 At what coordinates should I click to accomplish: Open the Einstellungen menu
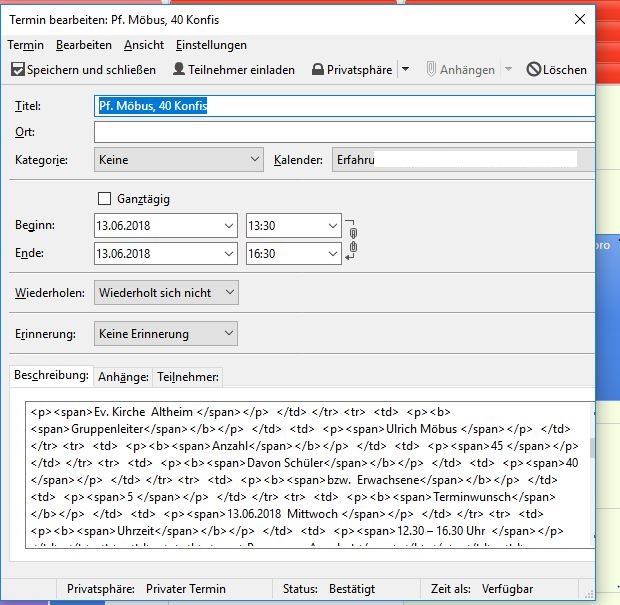pos(211,45)
